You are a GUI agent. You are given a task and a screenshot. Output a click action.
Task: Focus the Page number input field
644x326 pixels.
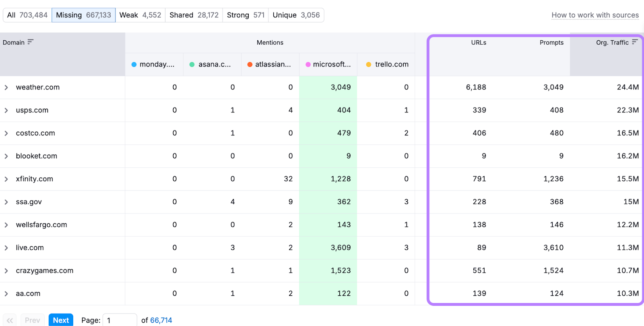click(x=120, y=320)
